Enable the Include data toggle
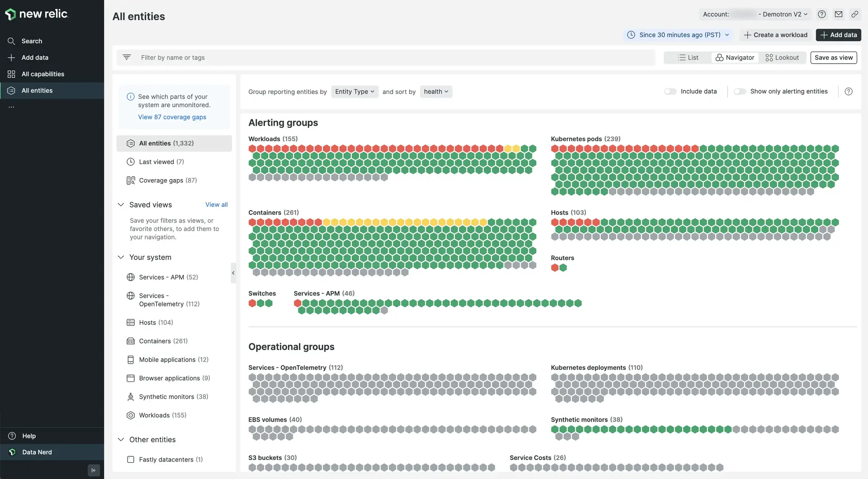Image resolution: width=868 pixels, height=479 pixels. coord(670,91)
